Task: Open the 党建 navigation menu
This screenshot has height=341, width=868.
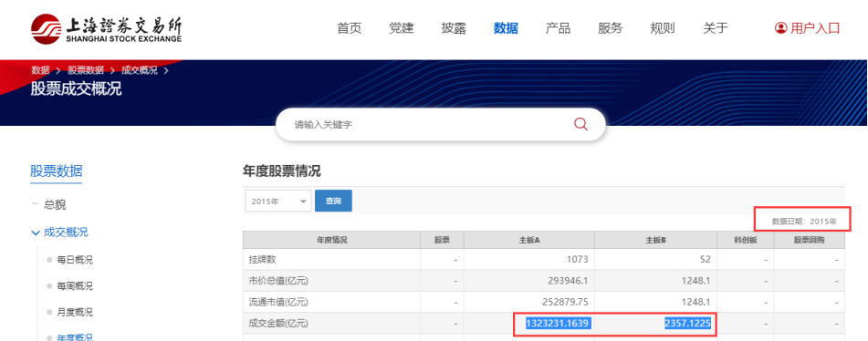Action: tap(402, 28)
